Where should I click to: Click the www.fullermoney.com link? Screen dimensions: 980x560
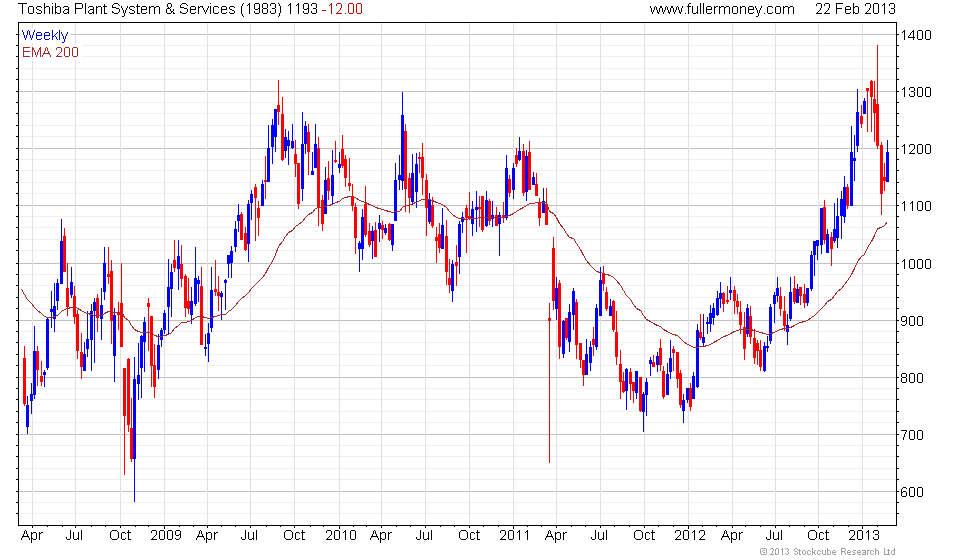tap(722, 9)
